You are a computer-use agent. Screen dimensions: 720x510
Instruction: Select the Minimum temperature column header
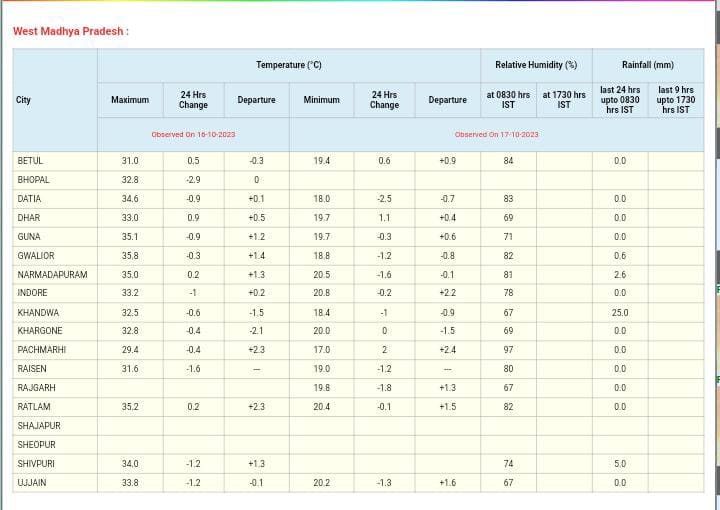pos(321,100)
